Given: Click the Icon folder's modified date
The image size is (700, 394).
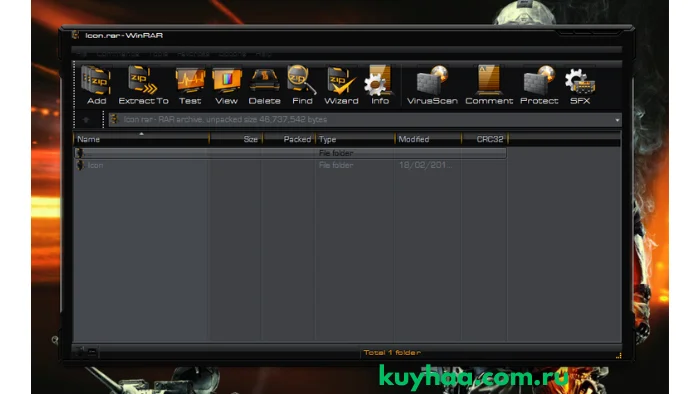Looking at the screenshot, I should point(425,165).
